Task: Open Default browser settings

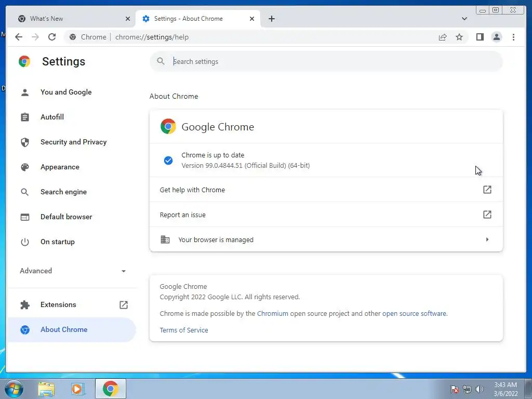Action: (66, 217)
